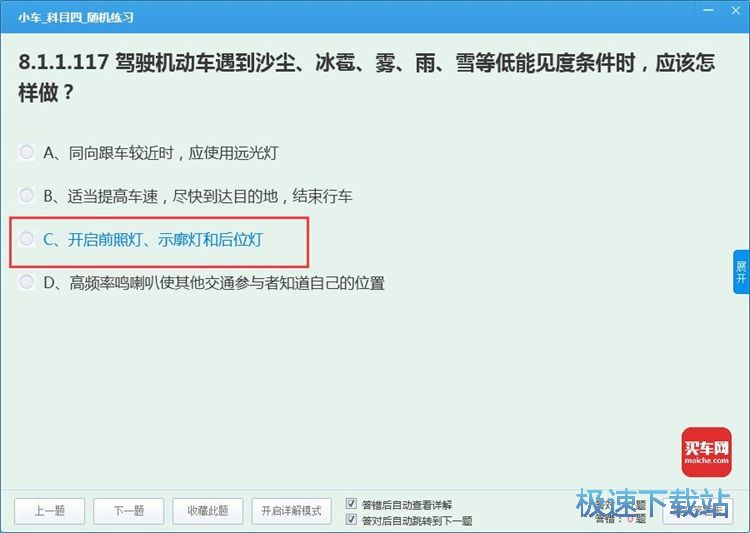Go to previous question with 上一题
Screen dimensions: 750x533
point(50,511)
